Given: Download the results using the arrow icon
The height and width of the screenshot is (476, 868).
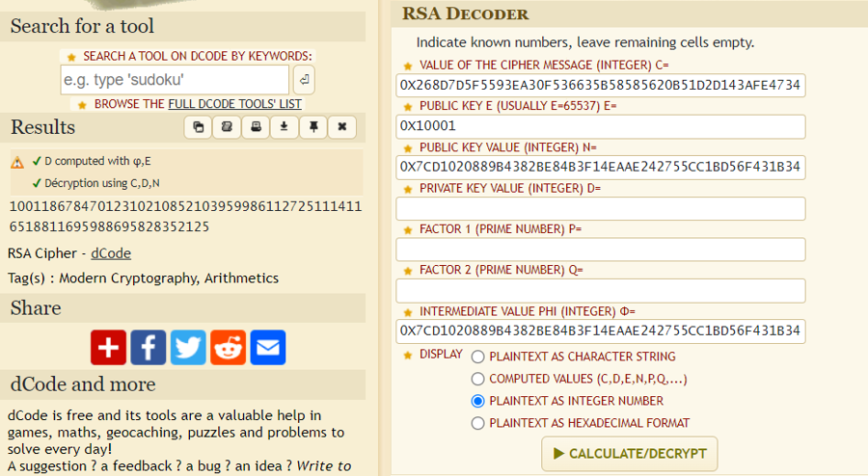Looking at the screenshot, I should tap(285, 126).
